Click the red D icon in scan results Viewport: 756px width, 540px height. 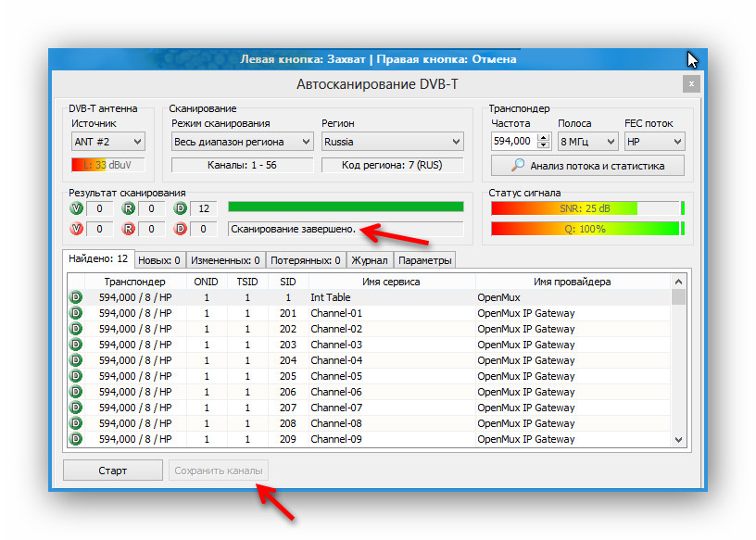[x=181, y=228]
